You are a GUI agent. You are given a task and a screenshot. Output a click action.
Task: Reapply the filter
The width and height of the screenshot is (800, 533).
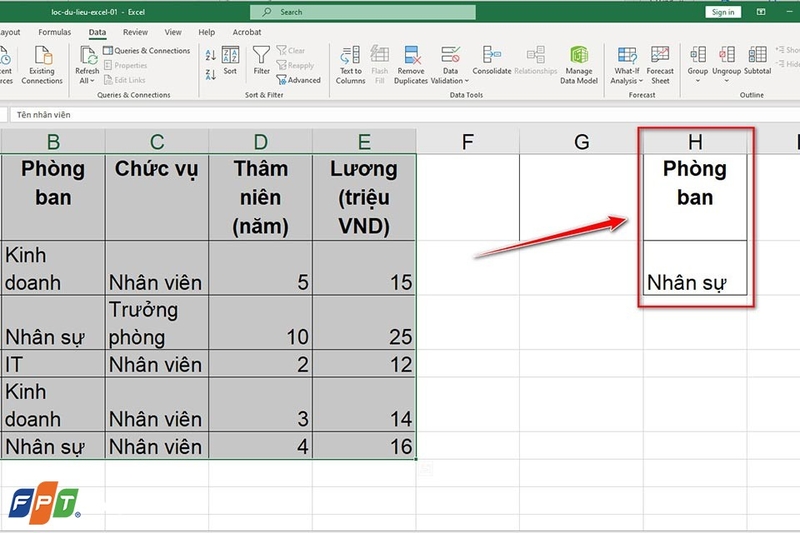tap(295, 65)
